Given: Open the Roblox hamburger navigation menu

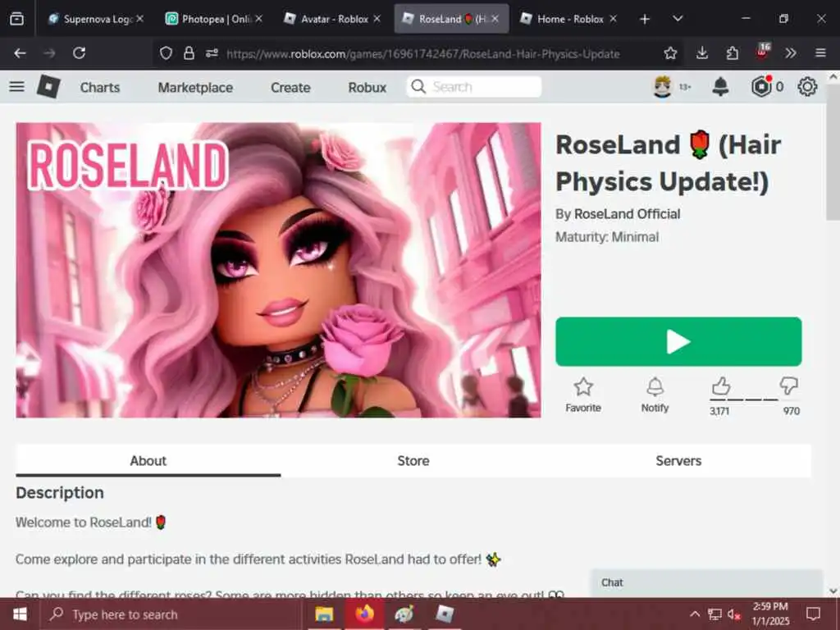Looking at the screenshot, I should [16, 86].
